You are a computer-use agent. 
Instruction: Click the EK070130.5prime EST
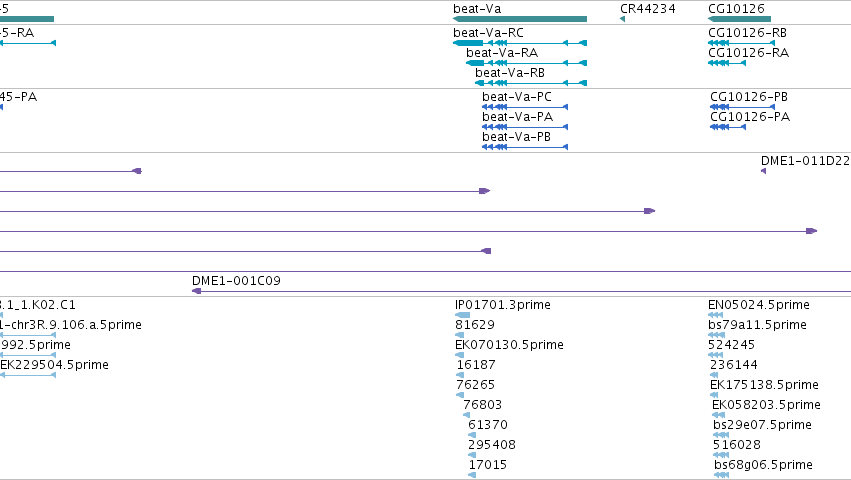(459, 355)
